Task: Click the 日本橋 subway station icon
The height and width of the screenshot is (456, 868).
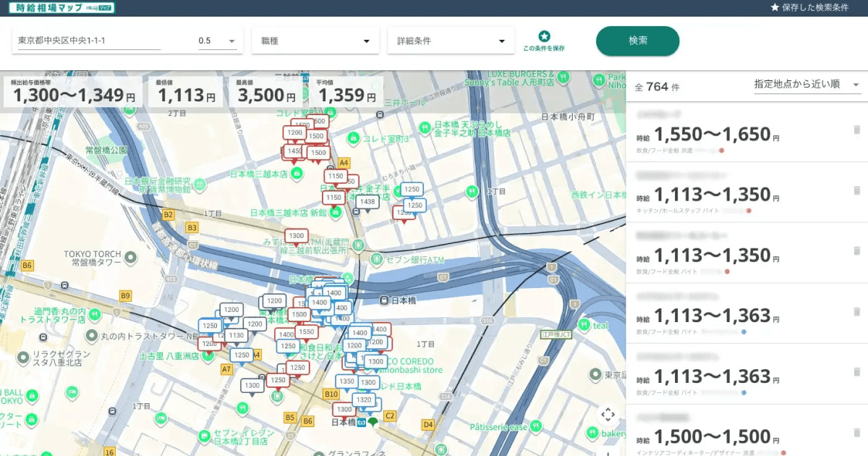Action: (362, 422)
